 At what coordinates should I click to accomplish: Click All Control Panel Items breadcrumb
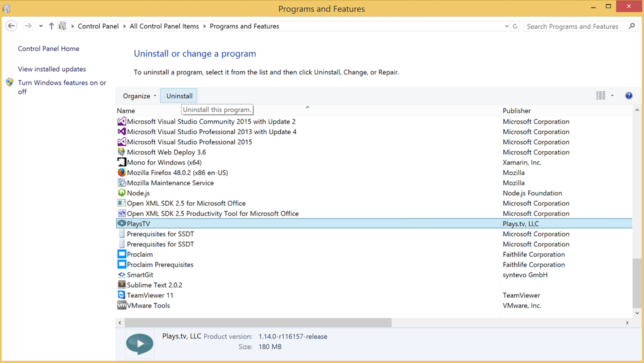coord(164,26)
